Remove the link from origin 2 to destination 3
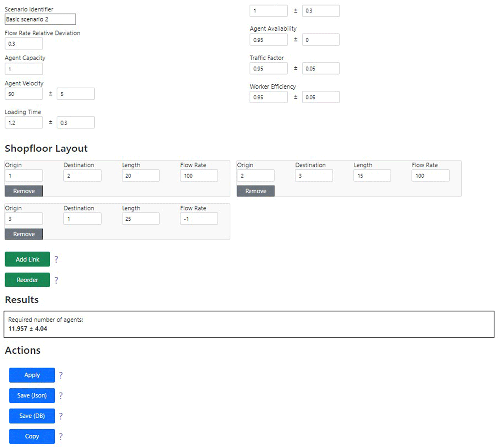Viewport: 498px width, 448px height. [255, 191]
